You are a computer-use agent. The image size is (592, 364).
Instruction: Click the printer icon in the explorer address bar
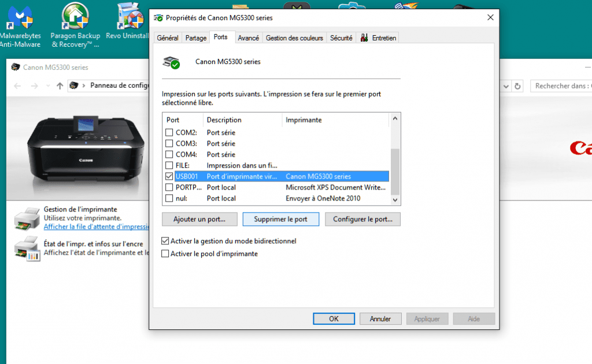point(74,86)
